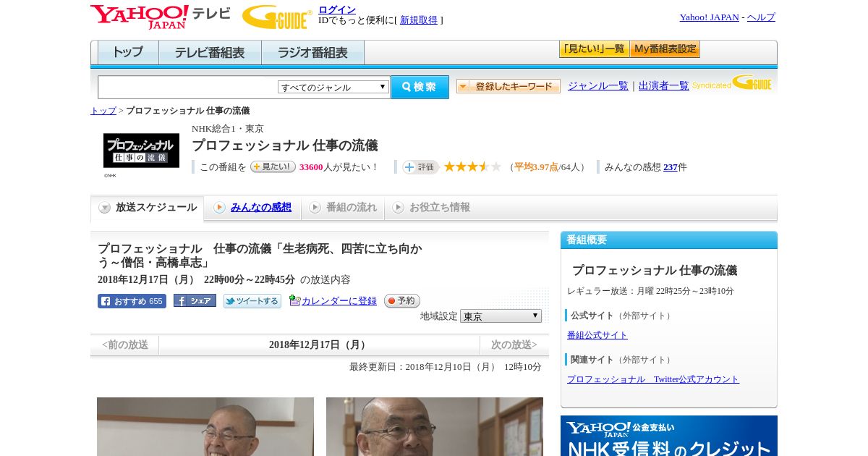868x456 pixels.
Task: Go to 次の放送> next broadcast
Action: click(x=514, y=345)
